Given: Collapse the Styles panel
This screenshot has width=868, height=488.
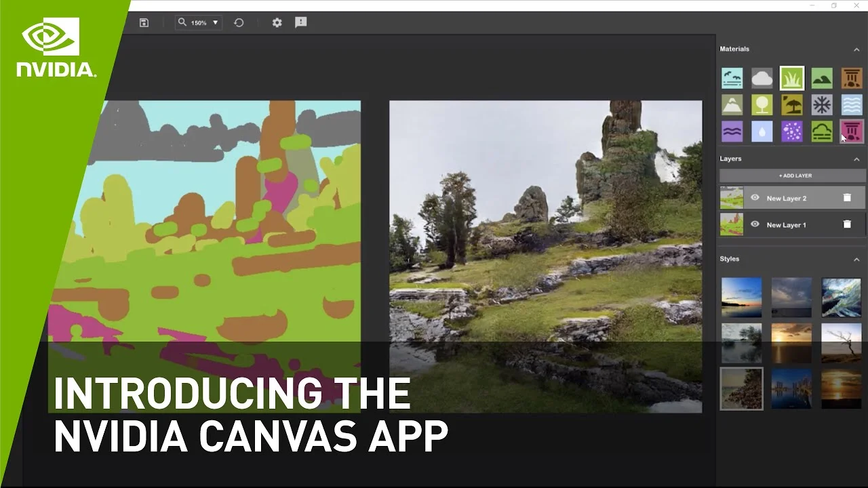Looking at the screenshot, I should (856, 260).
